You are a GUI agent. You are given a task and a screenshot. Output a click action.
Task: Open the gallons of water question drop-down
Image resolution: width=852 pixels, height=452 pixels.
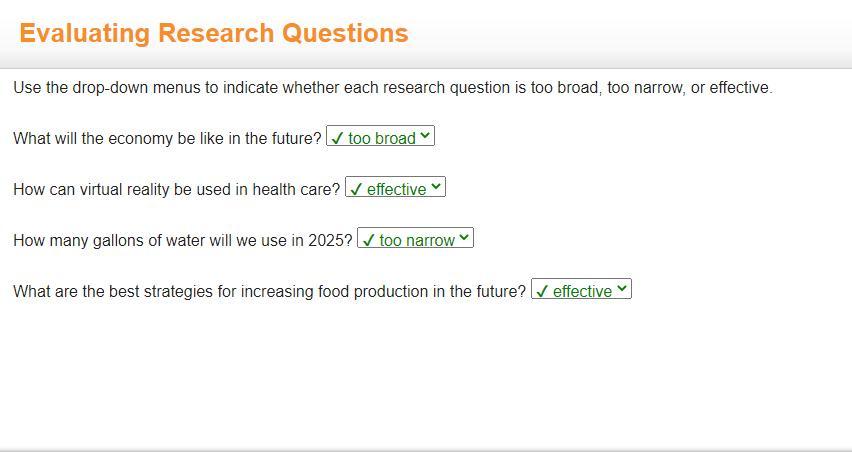click(x=415, y=239)
